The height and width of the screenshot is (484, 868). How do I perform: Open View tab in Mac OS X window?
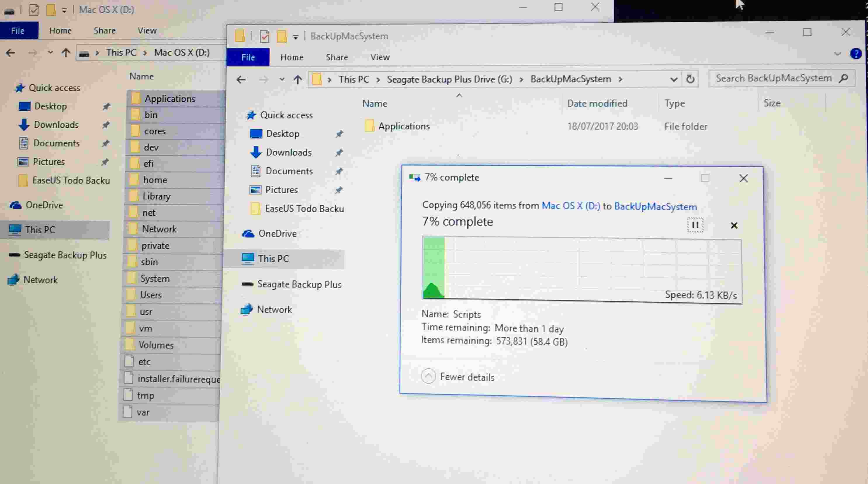coord(147,31)
